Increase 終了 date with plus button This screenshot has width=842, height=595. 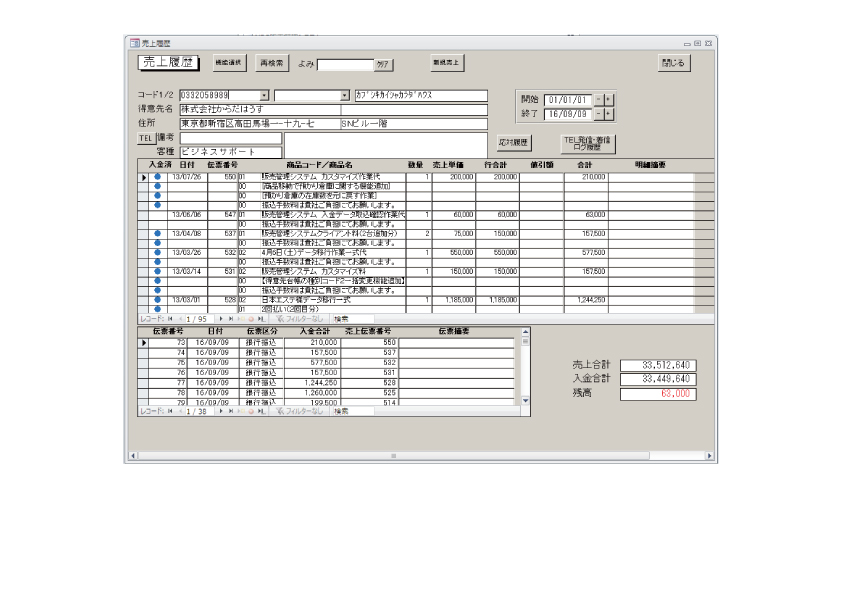point(608,114)
